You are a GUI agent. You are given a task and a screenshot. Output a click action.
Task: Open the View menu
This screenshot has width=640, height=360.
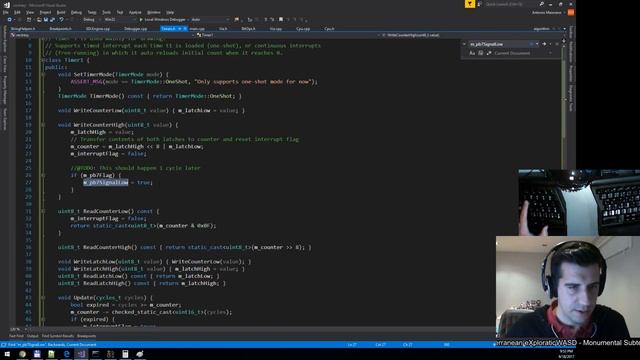(x=30, y=12)
